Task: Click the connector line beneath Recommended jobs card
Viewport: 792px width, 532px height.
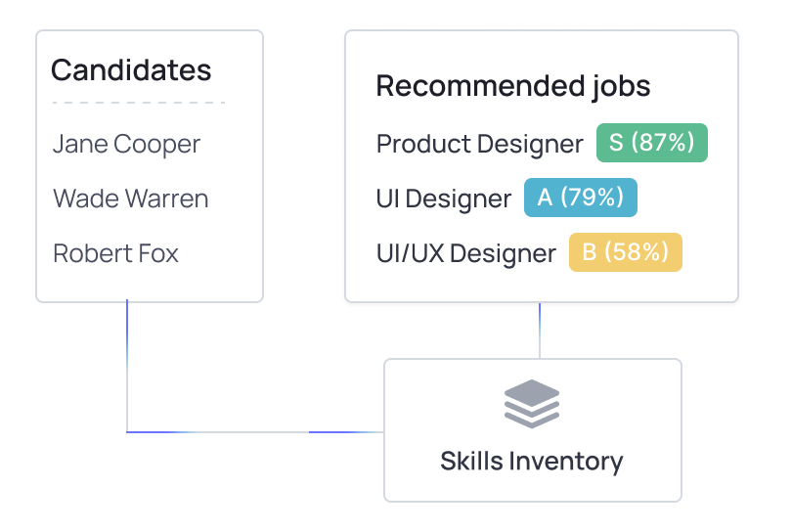Action: pos(540,331)
